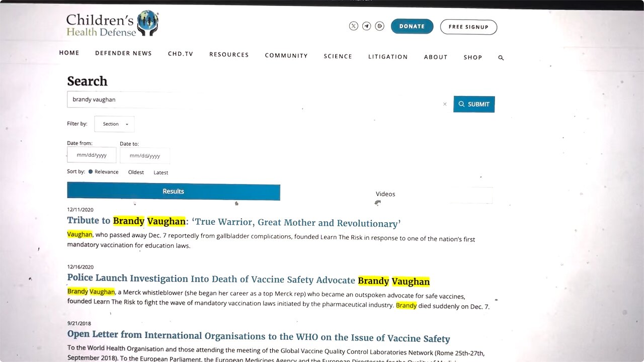This screenshot has width=644, height=362.
Task: Open the Community menu
Action: 286,56
